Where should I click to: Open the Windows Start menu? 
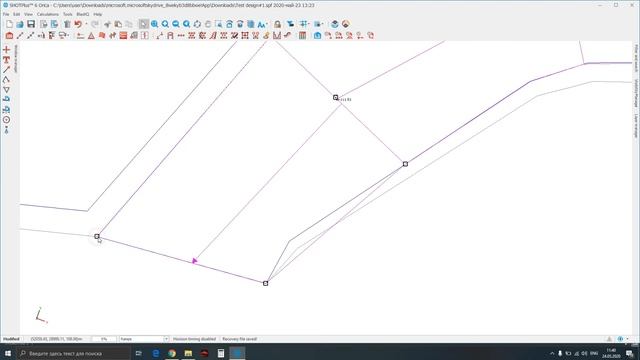click(x=8, y=353)
